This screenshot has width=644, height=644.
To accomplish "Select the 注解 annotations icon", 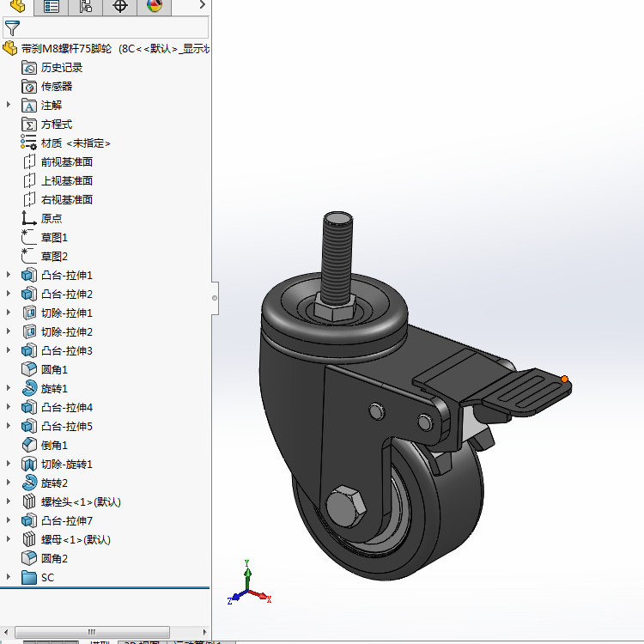I will point(29,105).
